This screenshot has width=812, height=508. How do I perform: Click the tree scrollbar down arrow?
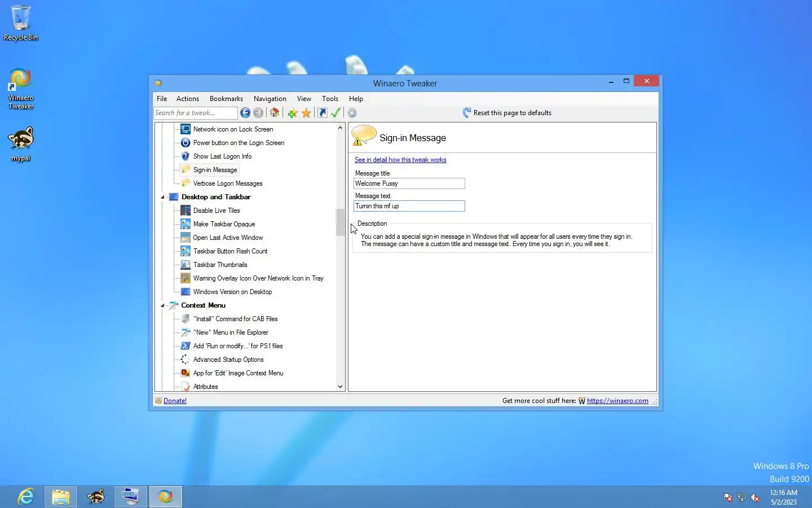[340, 387]
